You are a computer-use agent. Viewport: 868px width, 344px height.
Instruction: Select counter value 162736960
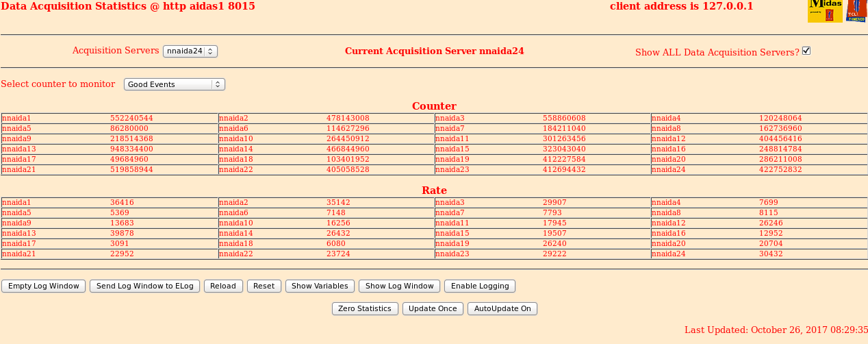pos(780,128)
